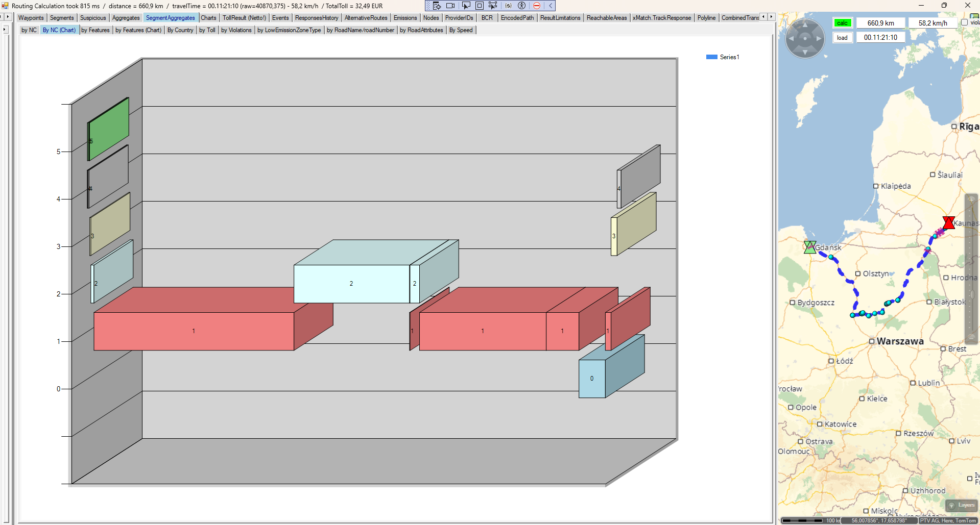Open the by Country sub-tab
The width and height of the screenshot is (980, 525).
pos(180,30)
